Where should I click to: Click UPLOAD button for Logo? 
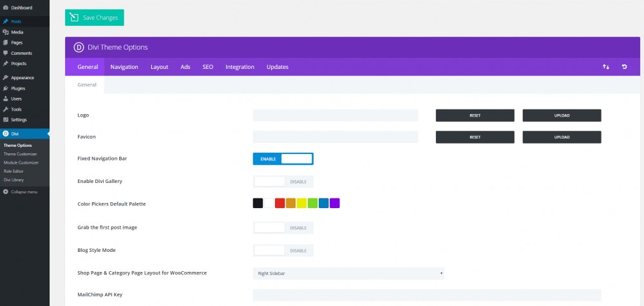point(562,115)
